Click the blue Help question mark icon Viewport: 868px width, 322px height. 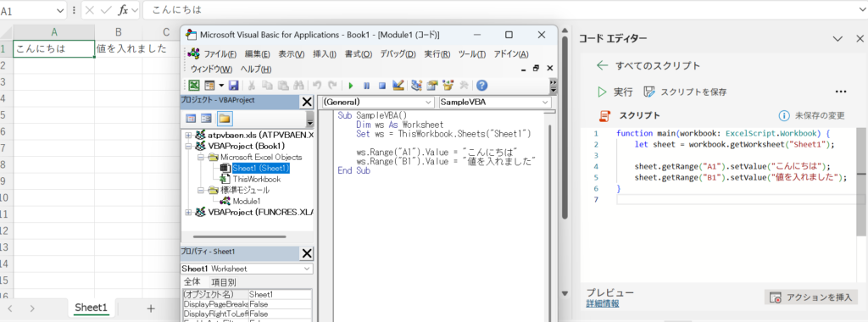pyautogui.click(x=481, y=86)
